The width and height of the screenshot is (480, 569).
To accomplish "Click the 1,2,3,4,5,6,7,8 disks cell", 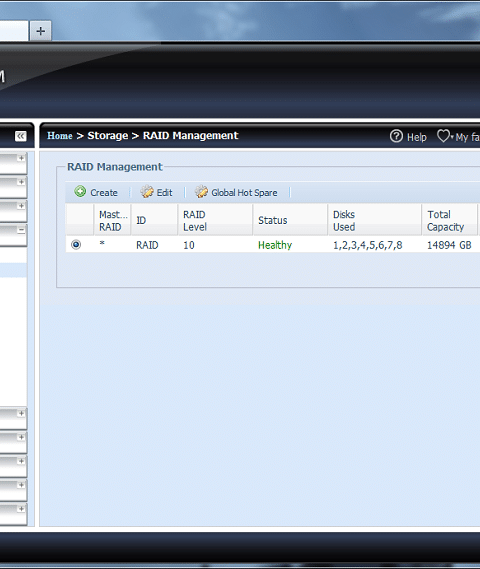I will [368, 245].
